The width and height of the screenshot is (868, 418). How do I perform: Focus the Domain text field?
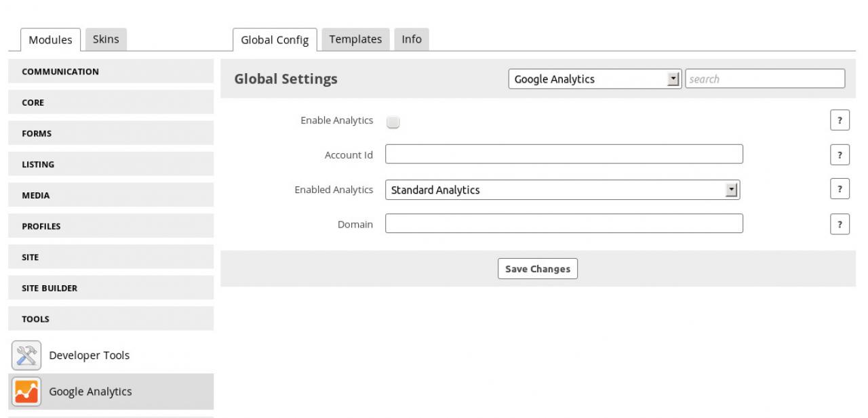(x=564, y=224)
